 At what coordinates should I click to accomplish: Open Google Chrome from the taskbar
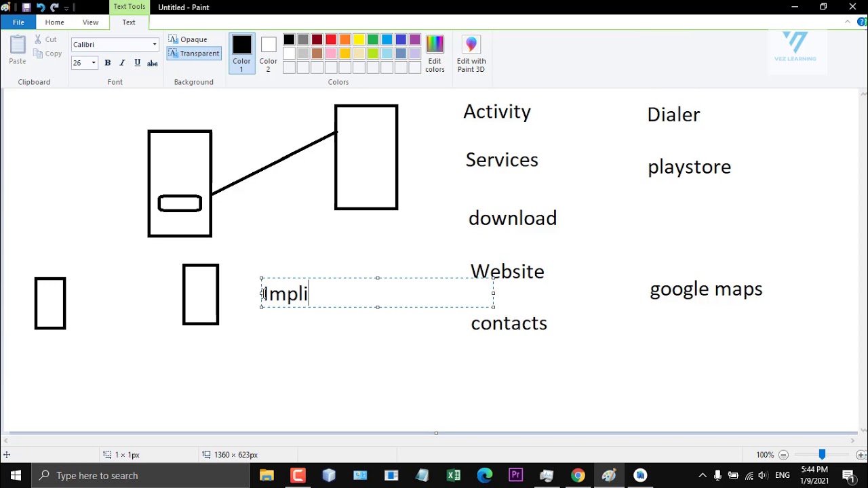click(578, 476)
